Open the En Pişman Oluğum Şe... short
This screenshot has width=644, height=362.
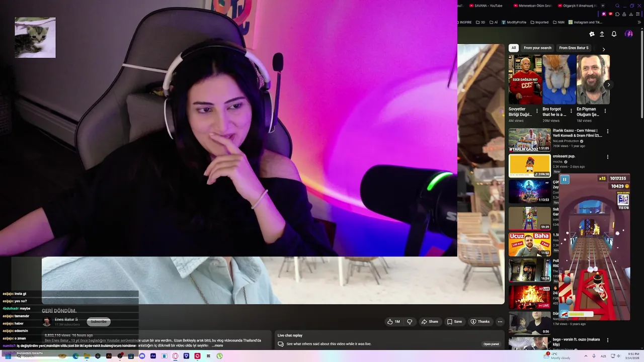pos(593,79)
